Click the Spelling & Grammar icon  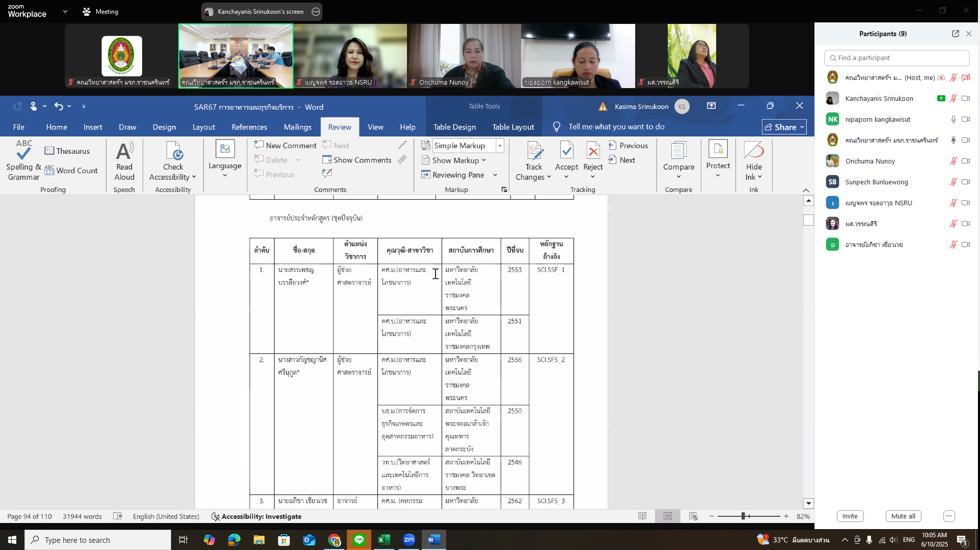[x=23, y=151]
